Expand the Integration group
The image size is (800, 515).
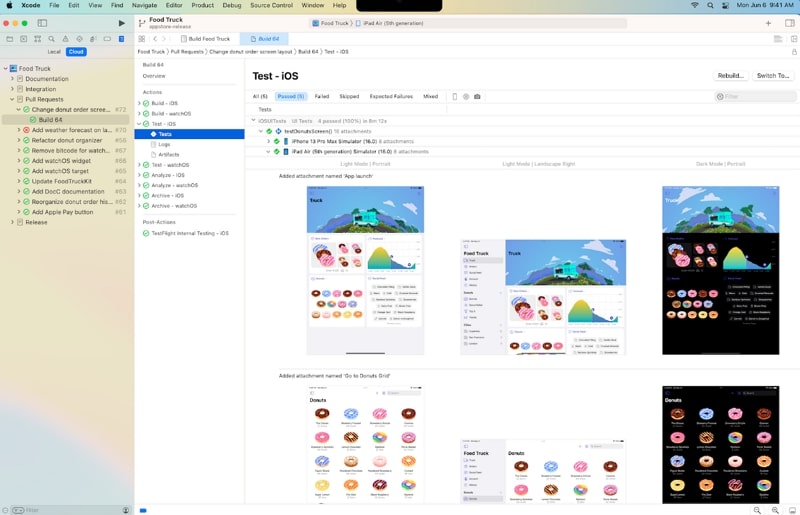12,89
